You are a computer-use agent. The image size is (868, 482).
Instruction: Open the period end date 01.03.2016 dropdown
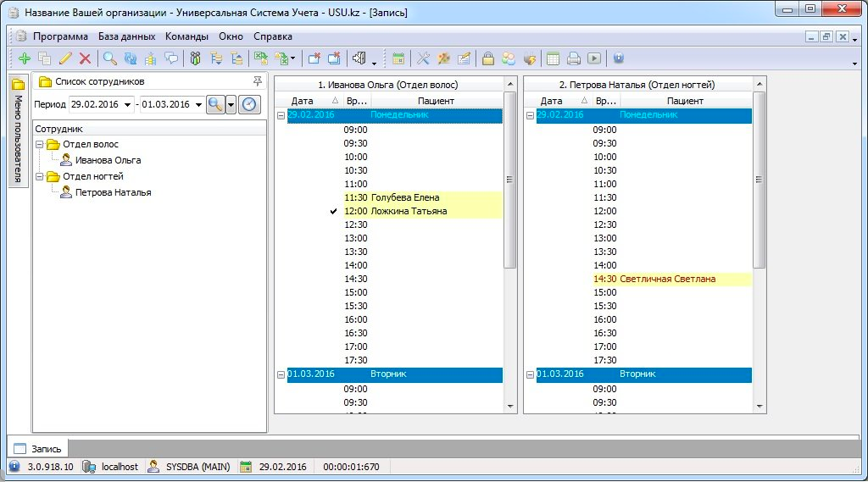pyautogui.click(x=198, y=104)
